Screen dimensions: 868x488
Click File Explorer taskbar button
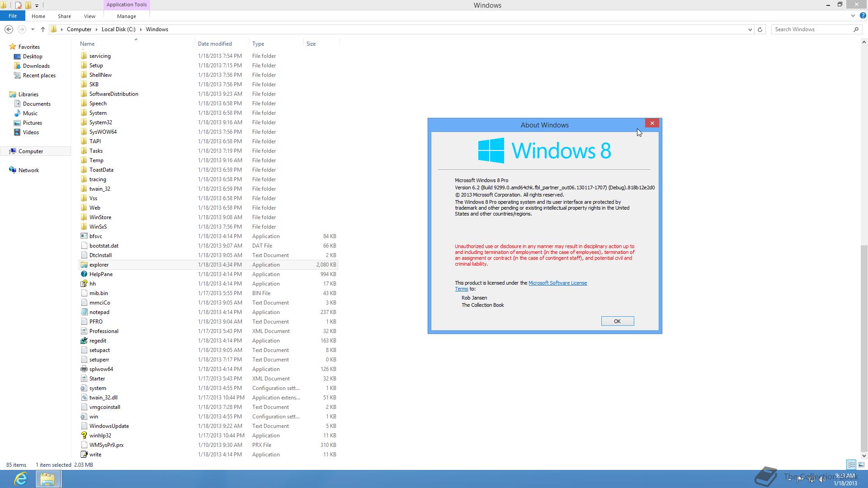[47, 479]
